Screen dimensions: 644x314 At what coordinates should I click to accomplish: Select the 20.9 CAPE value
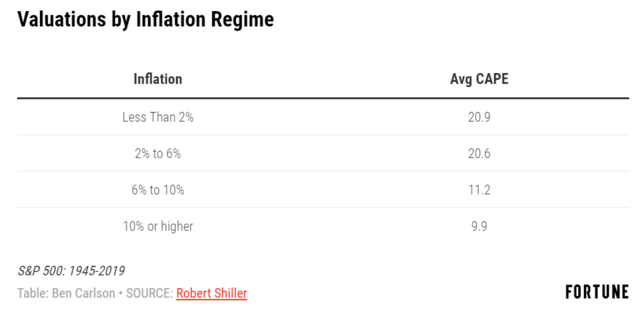(479, 118)
